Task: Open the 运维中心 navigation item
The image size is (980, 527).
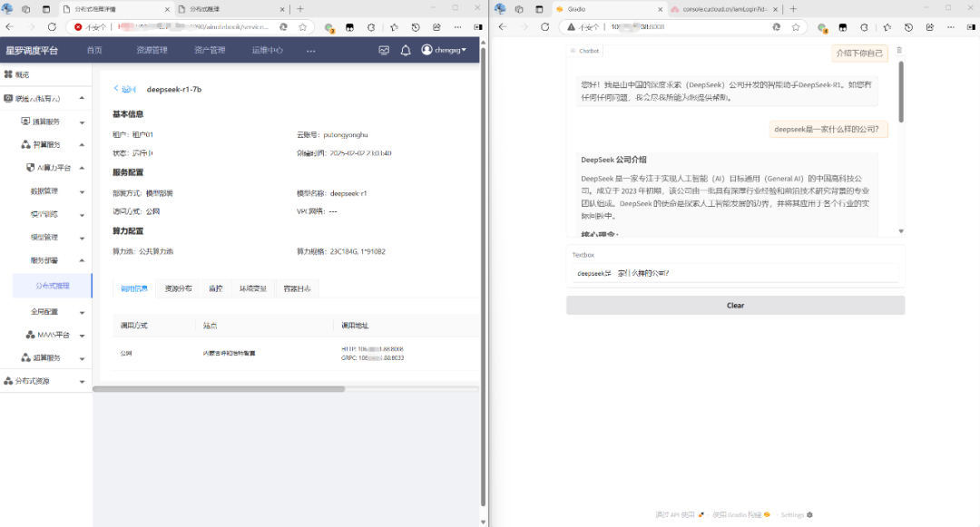Action: pyautogui.click(x=268, y=50)
